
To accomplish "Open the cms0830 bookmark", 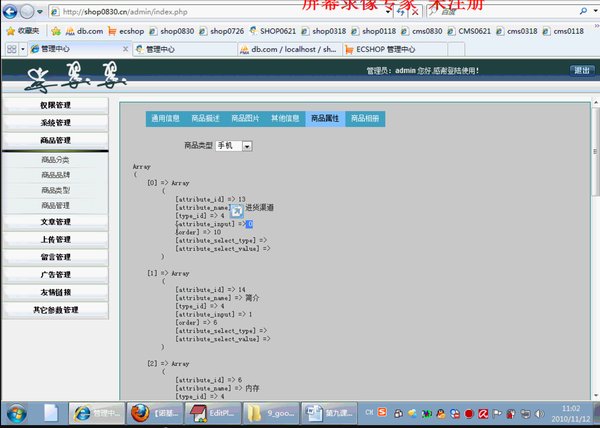I will [421, 31].
